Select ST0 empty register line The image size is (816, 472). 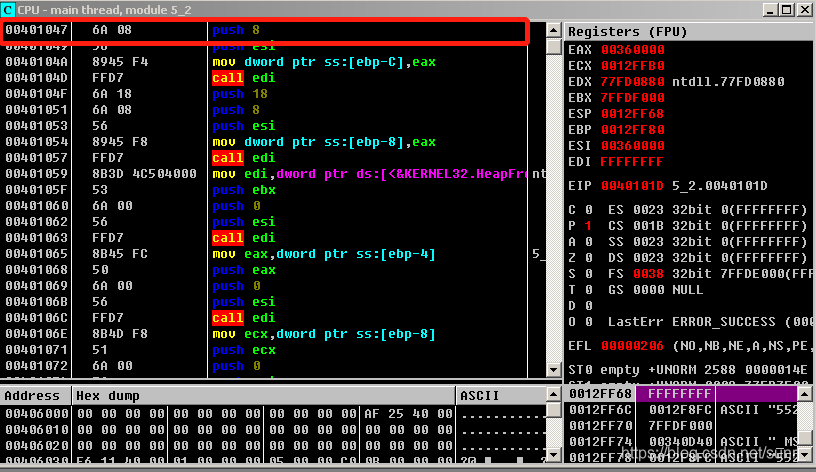point(688,370)
